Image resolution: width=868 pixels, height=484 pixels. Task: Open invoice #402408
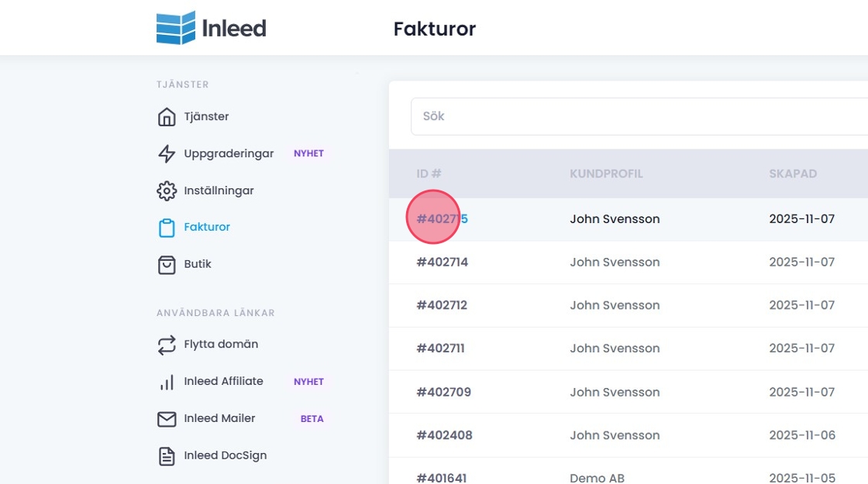[444, 435]
